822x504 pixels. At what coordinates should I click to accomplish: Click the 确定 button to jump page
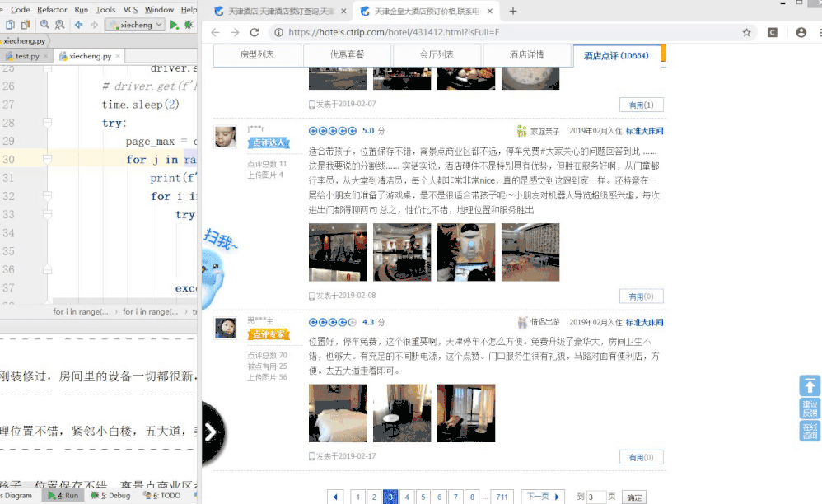coord(634,497)
